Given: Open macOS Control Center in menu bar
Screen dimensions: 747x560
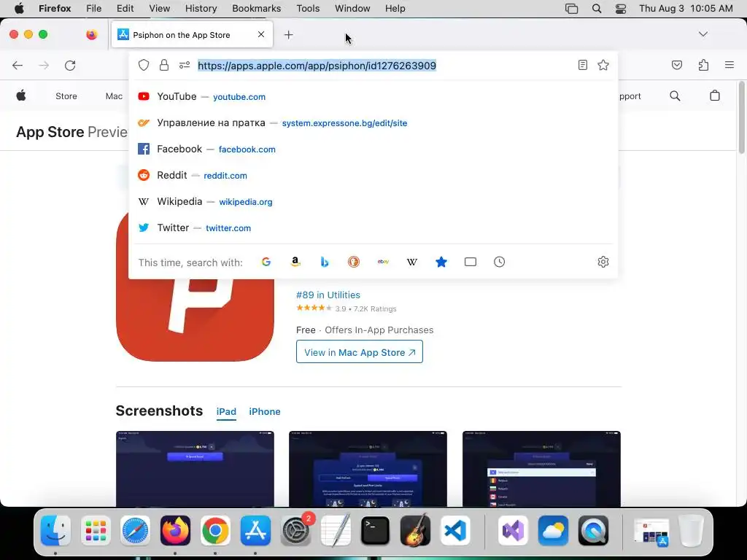Looking at the screenshot, I should [x=620, y=9].
